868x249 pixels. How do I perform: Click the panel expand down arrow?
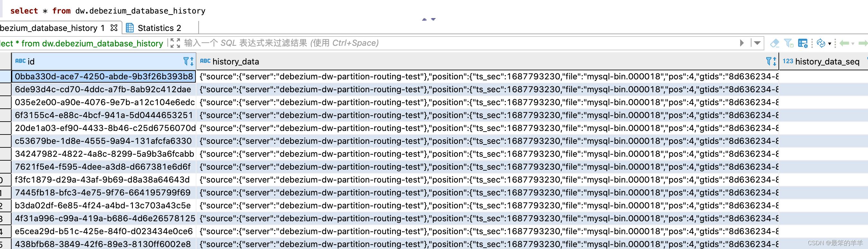point(433,19)
